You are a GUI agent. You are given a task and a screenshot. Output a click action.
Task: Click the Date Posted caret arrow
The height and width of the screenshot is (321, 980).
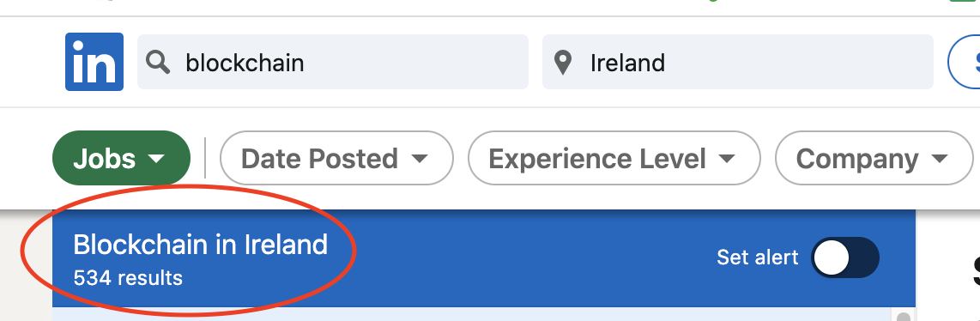[420, 159]
